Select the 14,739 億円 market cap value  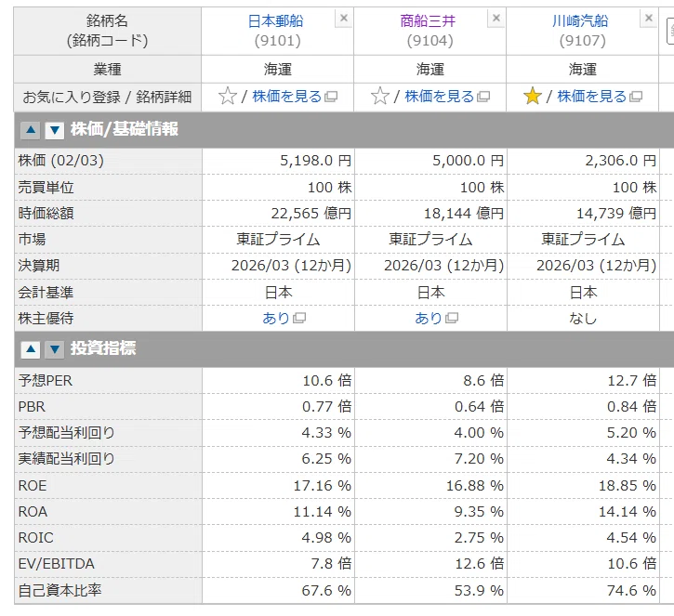[616, 214]
